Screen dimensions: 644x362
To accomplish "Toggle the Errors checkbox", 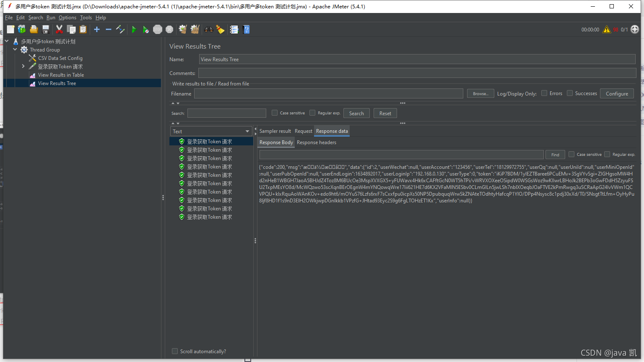I will click(x=544, y=93).
